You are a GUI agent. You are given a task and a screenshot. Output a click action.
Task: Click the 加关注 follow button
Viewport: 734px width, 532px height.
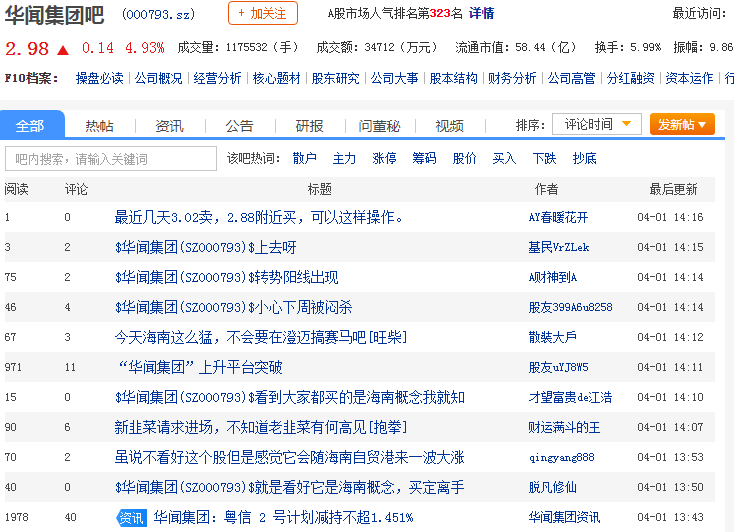tap(263, 13)
